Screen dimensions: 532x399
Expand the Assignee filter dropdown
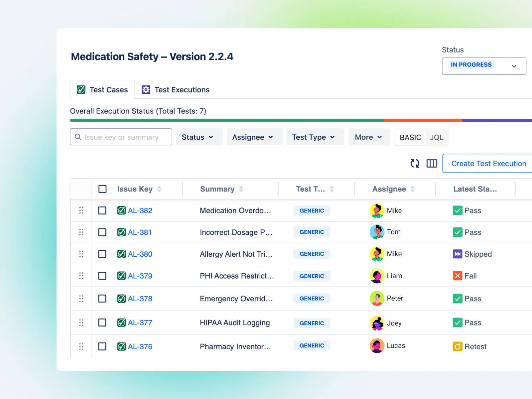pos(254,137)
